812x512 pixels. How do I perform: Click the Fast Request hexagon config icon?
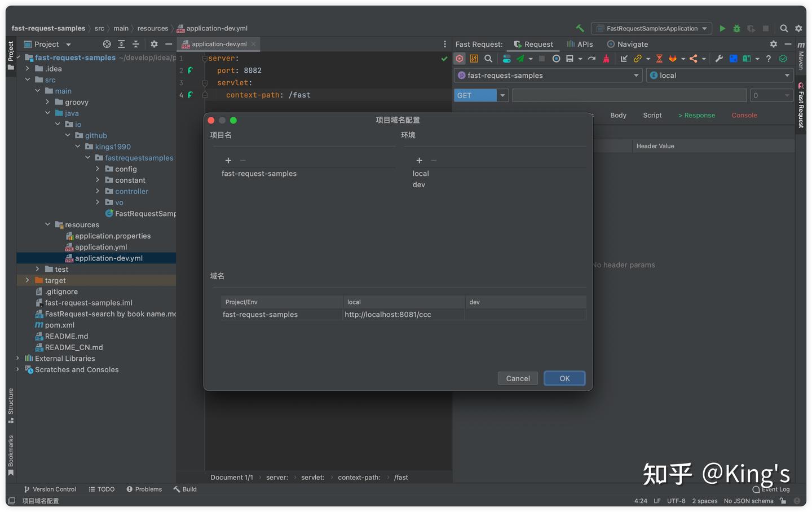pos(460,59)
